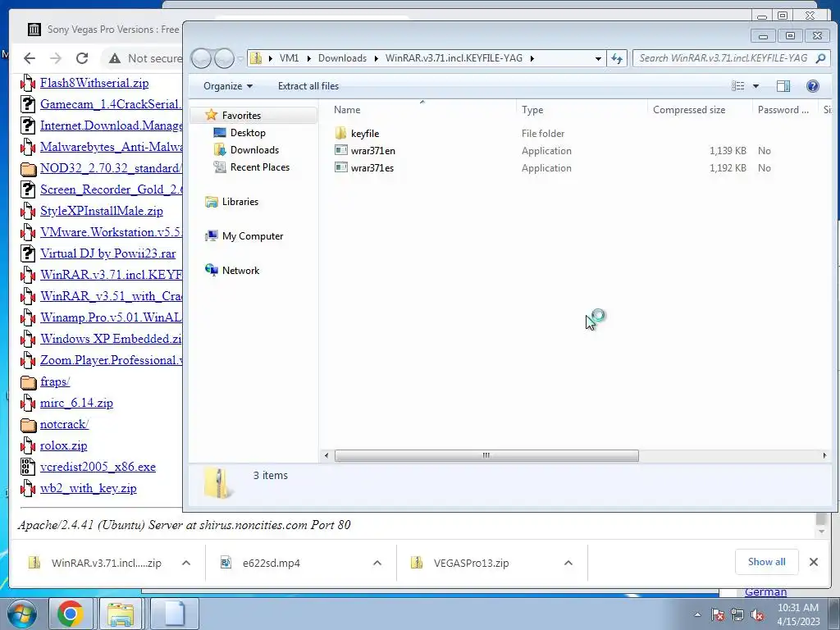Click Action Center flag tray icon
The width and height of the screenshot is (840, 630).
click(x=717, y=615)
